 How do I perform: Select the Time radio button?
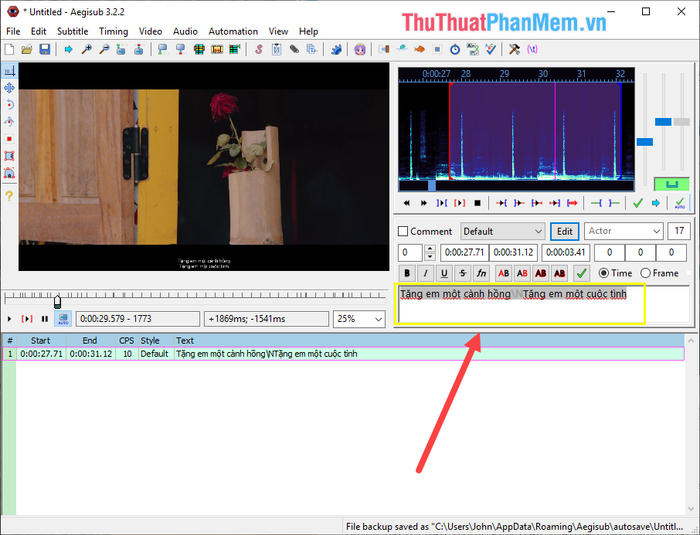(x=604, y=273)
